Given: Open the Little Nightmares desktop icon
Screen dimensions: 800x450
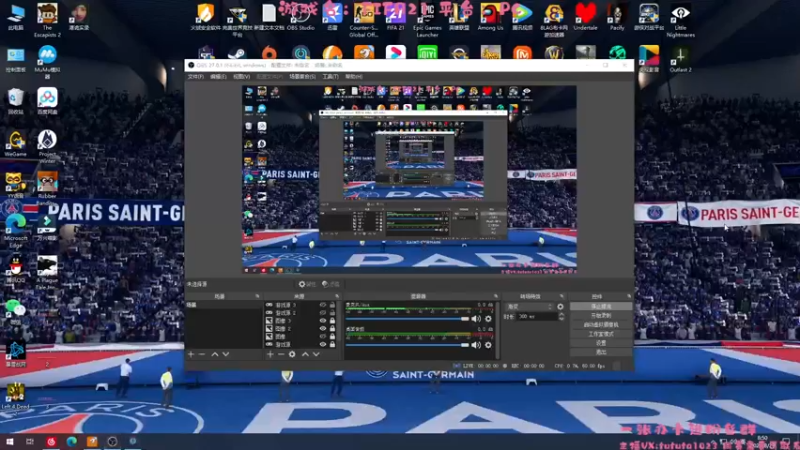Looking at the screenshot, I should tap(680, 20).
